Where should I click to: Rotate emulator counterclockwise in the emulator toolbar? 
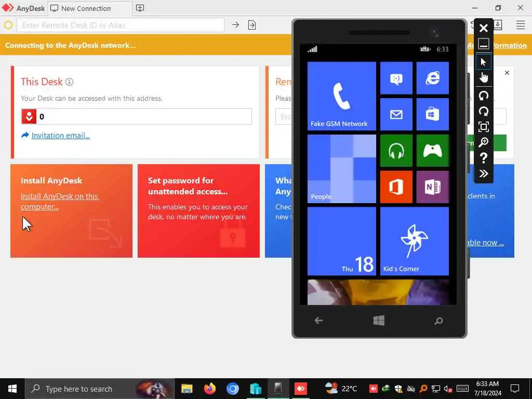point(484,96)
